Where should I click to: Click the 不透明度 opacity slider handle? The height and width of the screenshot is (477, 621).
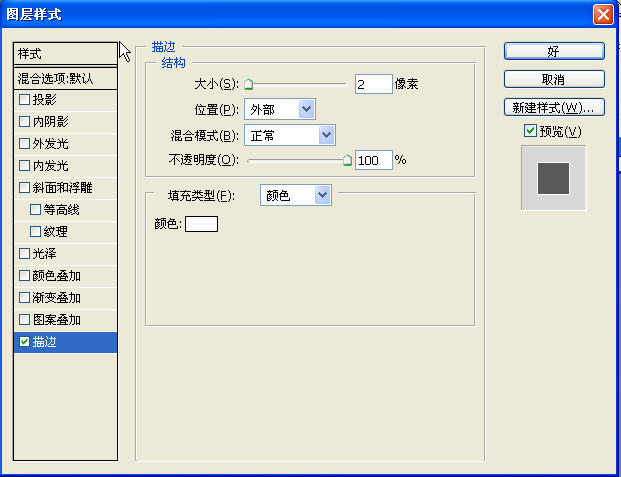tap(347, 159)
